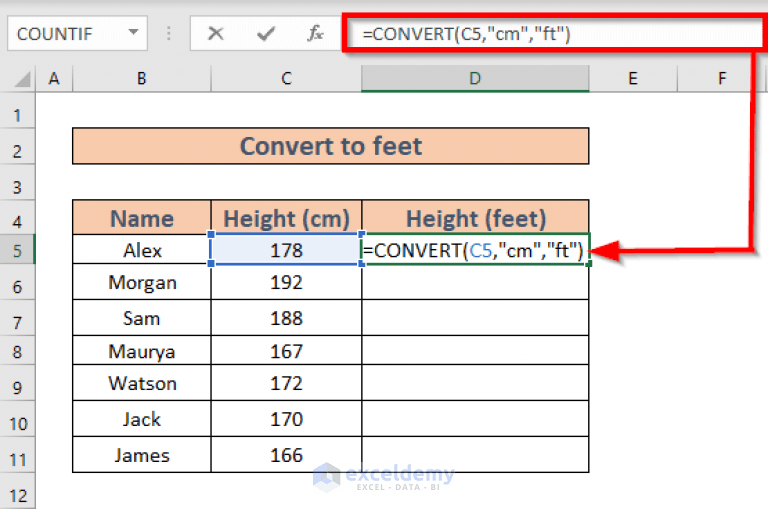Click the 'Height (cm)' header cell
Image resolution: width=768 pixels, height=509 pixels.
pyautogui.click(x=287, y=218)
